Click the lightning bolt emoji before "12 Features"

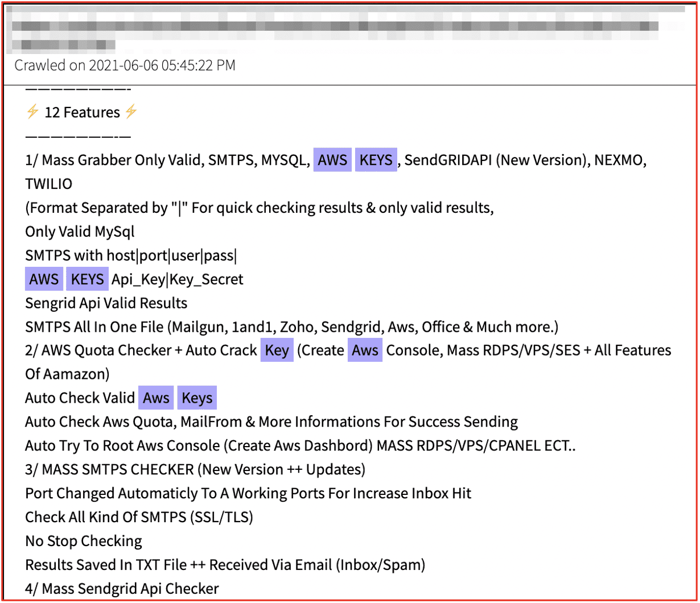tap(32, 112)
